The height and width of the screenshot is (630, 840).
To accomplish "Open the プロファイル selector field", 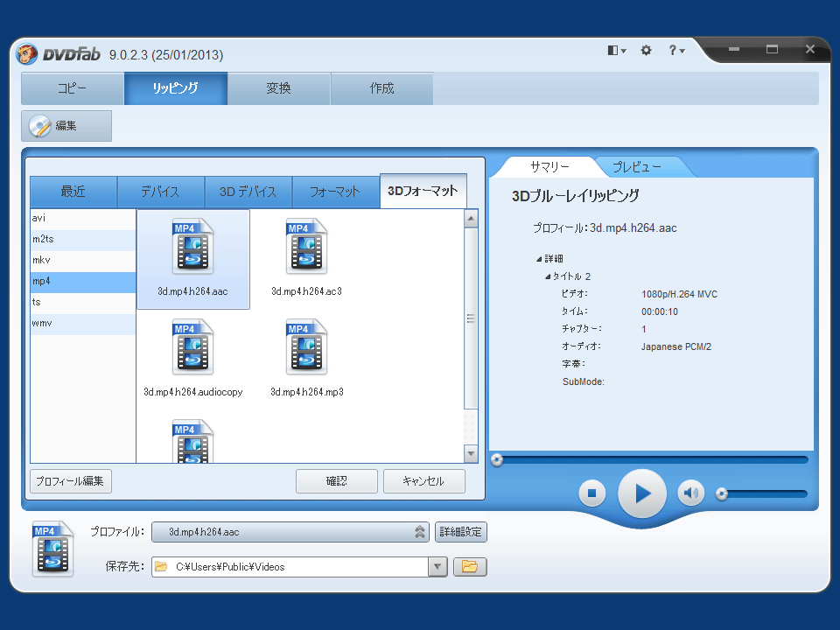I will pyautogui.click(x=290, y=532).
